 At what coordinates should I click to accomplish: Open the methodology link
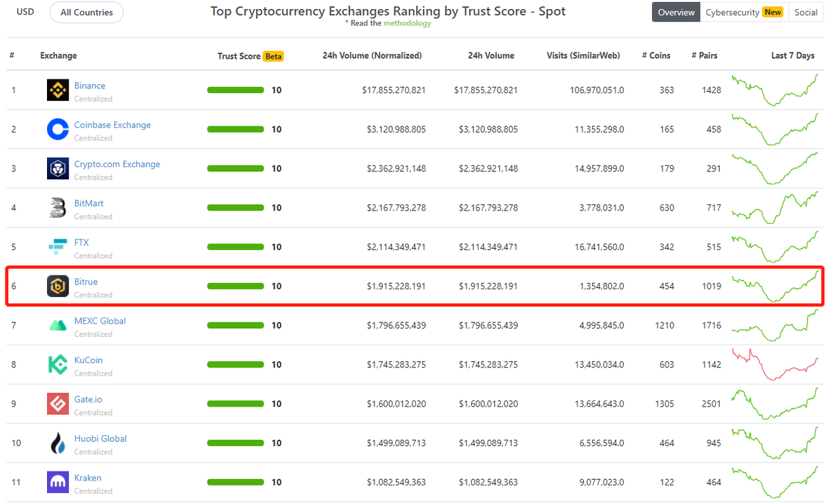[408, 23]
